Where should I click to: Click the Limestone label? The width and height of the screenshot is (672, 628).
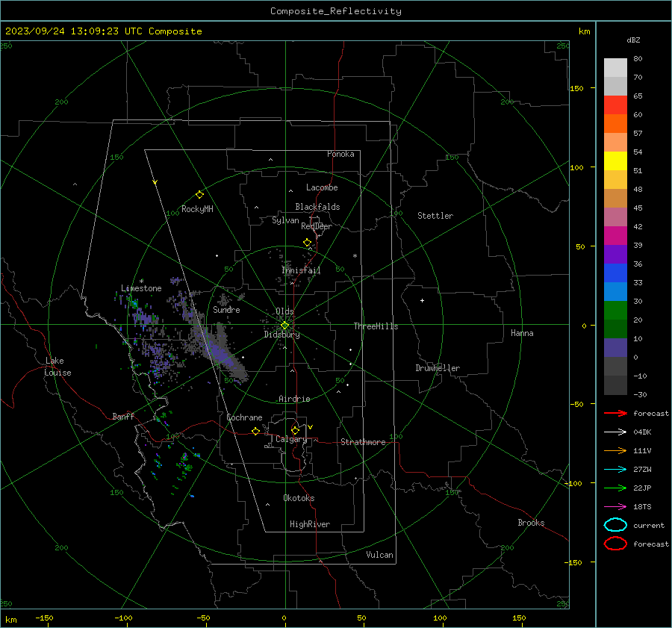141,288
